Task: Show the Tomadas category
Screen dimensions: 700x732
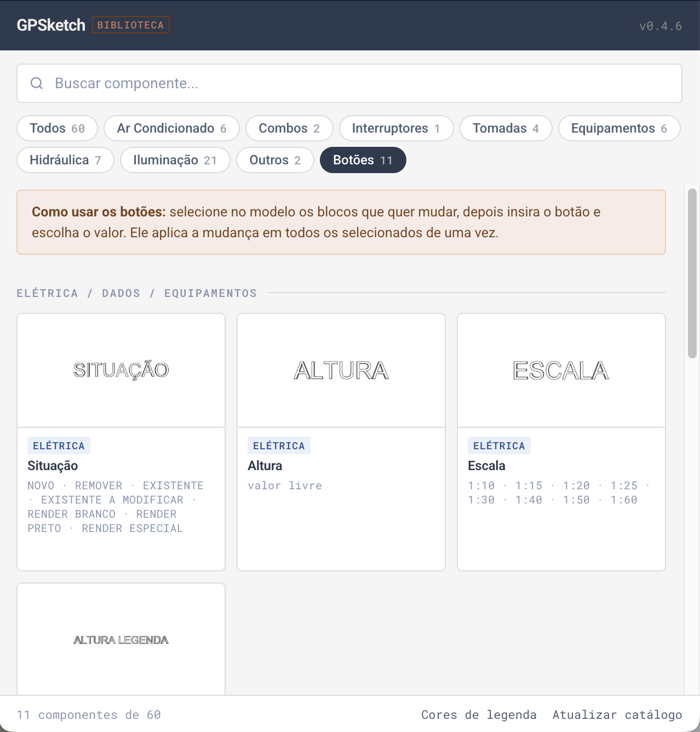Action: click(506, 128)
